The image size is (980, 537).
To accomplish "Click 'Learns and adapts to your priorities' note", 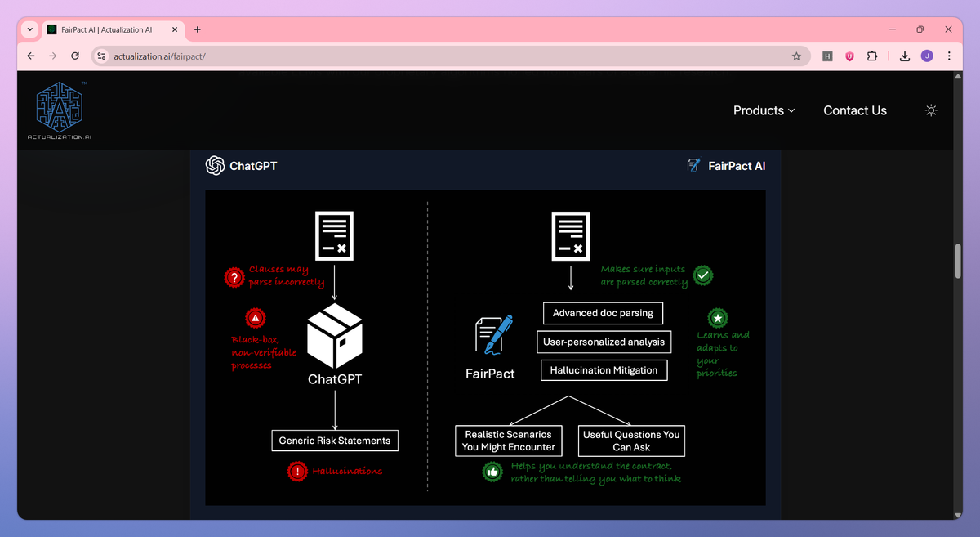I will [x=723, y=354].
